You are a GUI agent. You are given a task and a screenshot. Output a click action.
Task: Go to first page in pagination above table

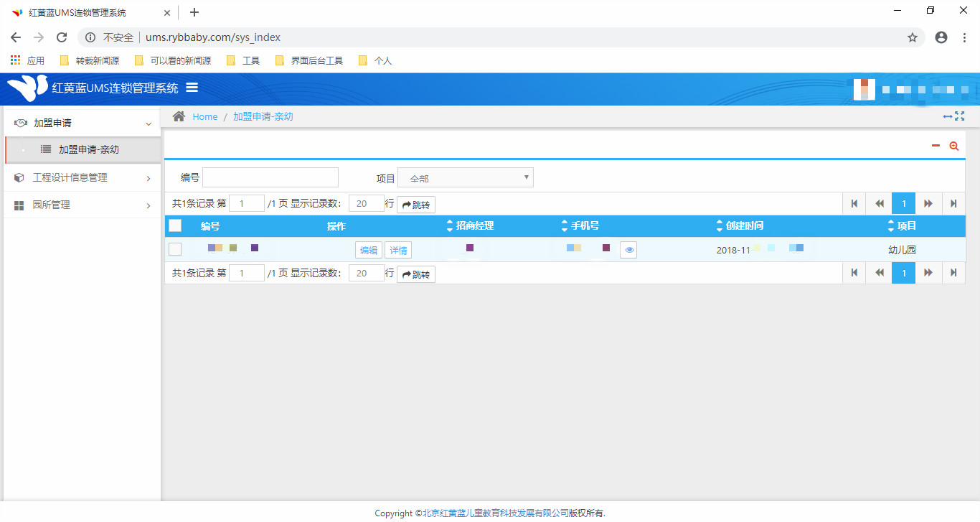[854, 204]
